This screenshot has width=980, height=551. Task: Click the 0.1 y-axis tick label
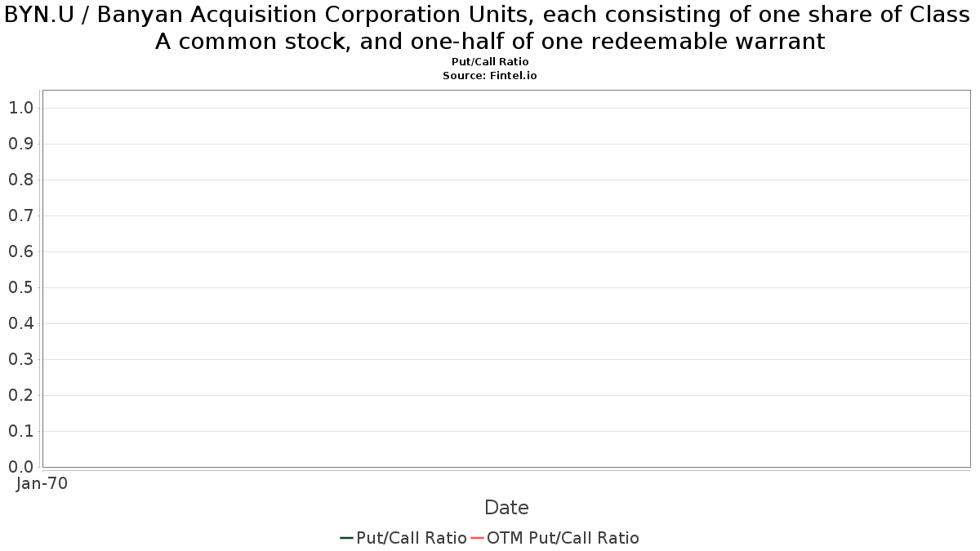(20, 431)
